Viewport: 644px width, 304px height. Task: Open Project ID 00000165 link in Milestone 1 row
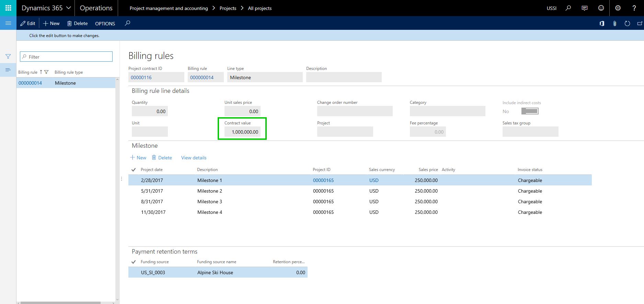pos(323,180)
